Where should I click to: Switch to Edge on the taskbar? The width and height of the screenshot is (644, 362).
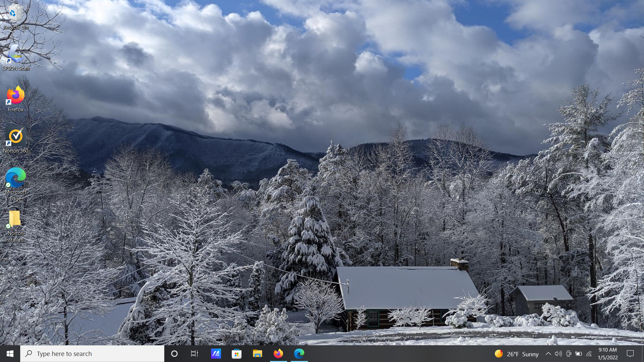[299, 354]
